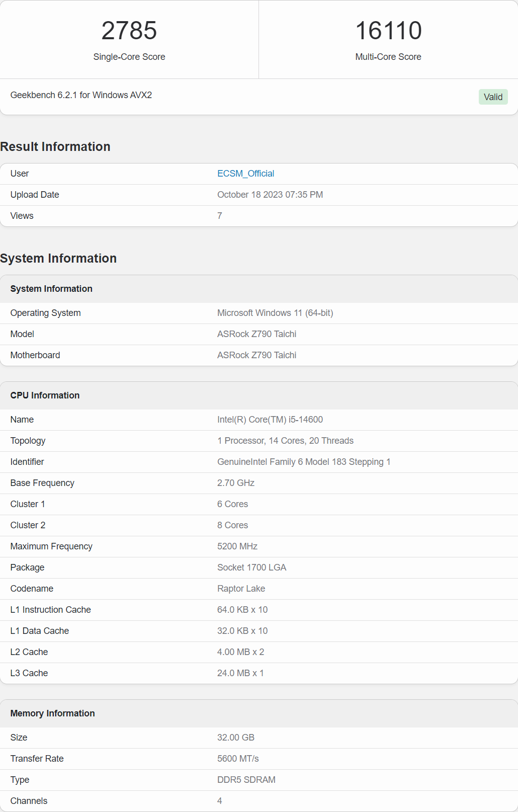This screenshot has height=812, width=518.
Task: Select the Geekbench 6.2.1 for Windows AVX2 text
Action: [x=81, y=95]
